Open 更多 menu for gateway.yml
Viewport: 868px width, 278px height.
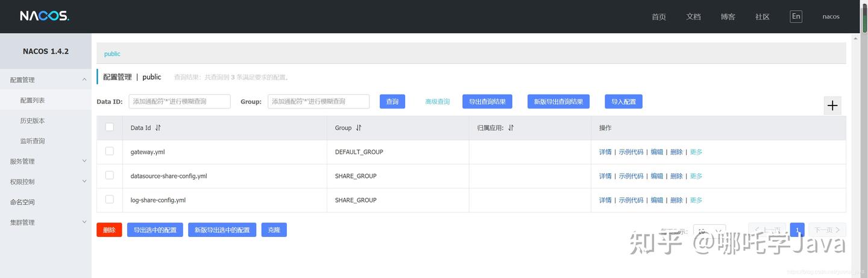pyautogui.click(x=696, y=152)
